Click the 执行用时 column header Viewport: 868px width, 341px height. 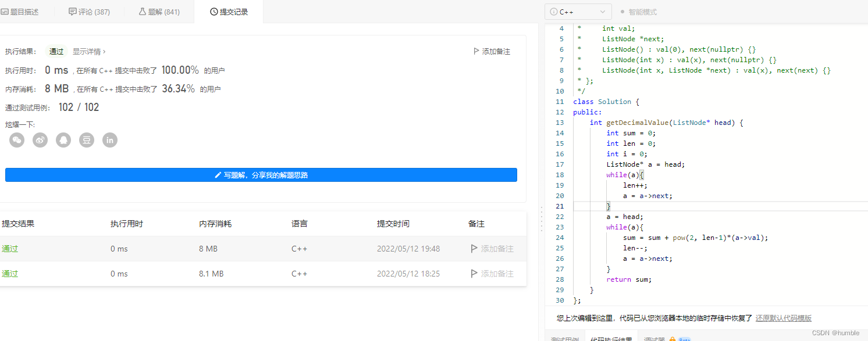[x=127, y=224]
